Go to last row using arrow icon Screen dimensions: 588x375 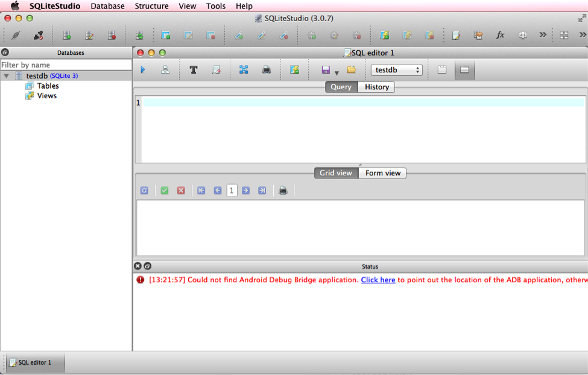[x=261, y=190]
